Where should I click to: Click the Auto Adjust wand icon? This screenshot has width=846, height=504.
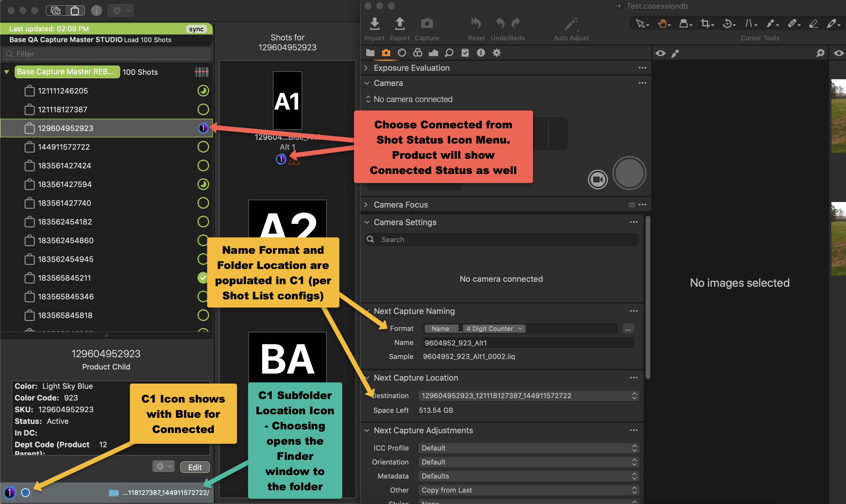tap(571, 24)
